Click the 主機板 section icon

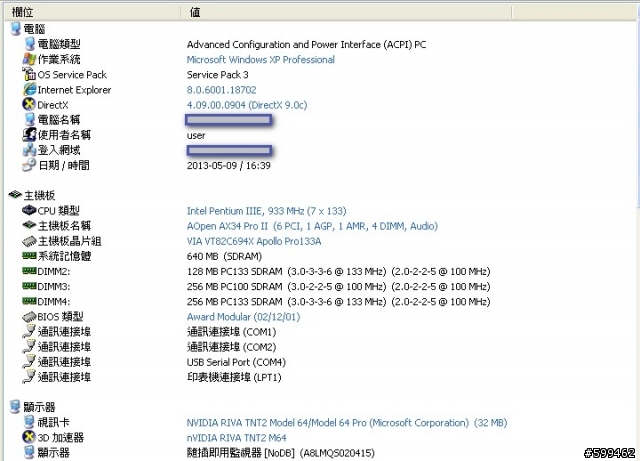pyautogui.click(x=16, y=195)
